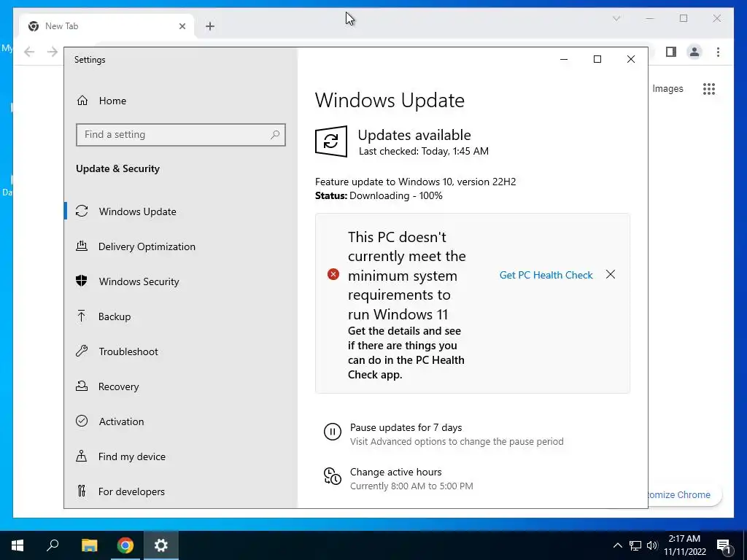The width and height of the screenshot is (747, 560).
Task: Open a new tab with Chrome plus button
Action: pos(210,26)
